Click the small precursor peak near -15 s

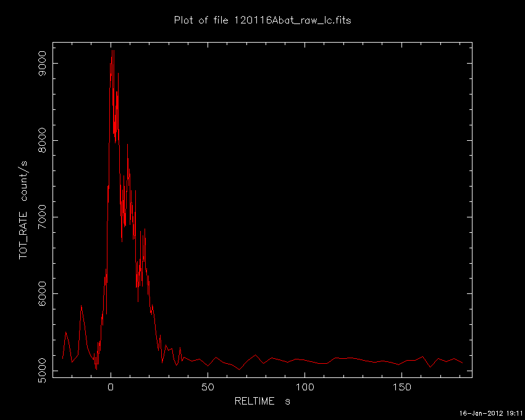tap(81, 306)
